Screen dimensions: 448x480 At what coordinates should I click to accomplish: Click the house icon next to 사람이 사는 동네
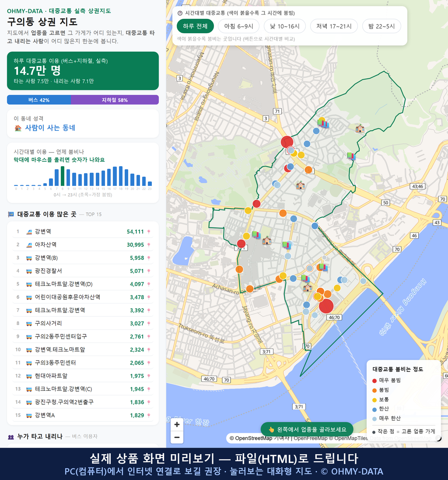click(18, 128)
